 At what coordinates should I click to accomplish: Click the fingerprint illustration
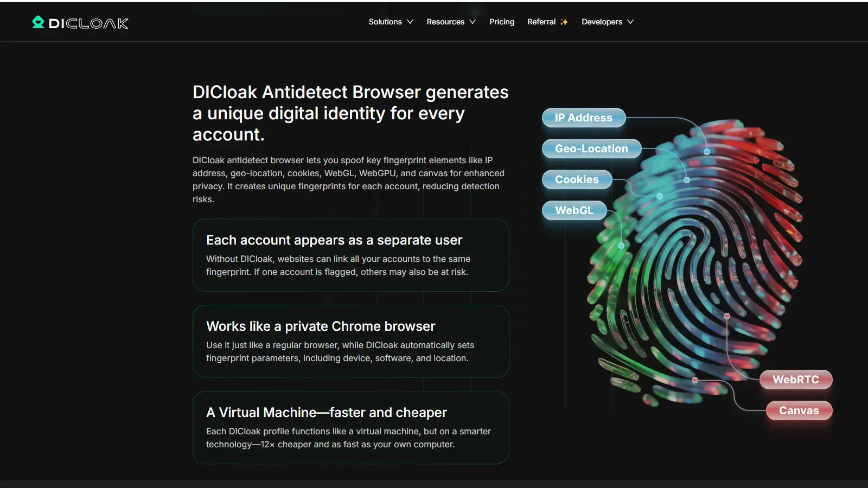(x=700, y=266)
